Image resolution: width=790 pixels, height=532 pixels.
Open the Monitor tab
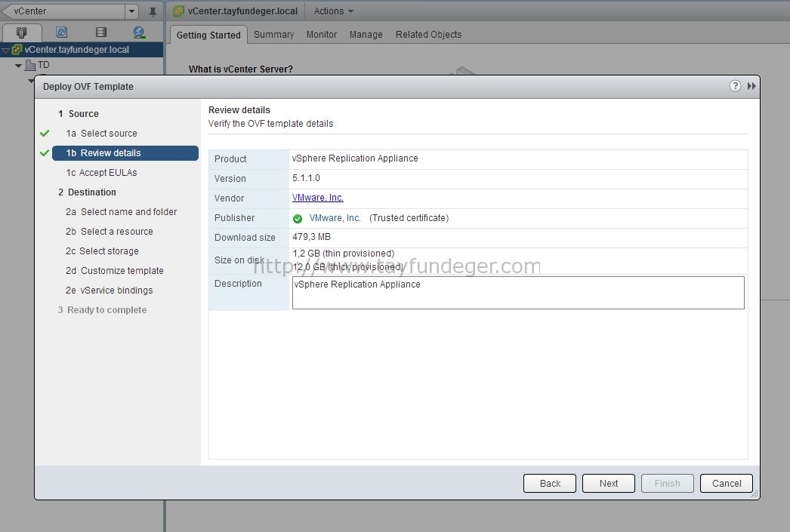(x=322, y=34)
